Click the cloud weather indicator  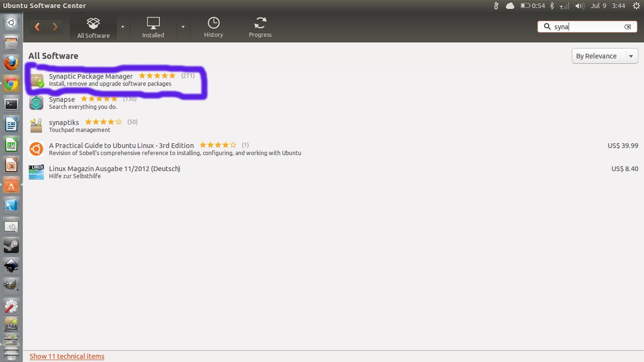pos(510,6)
